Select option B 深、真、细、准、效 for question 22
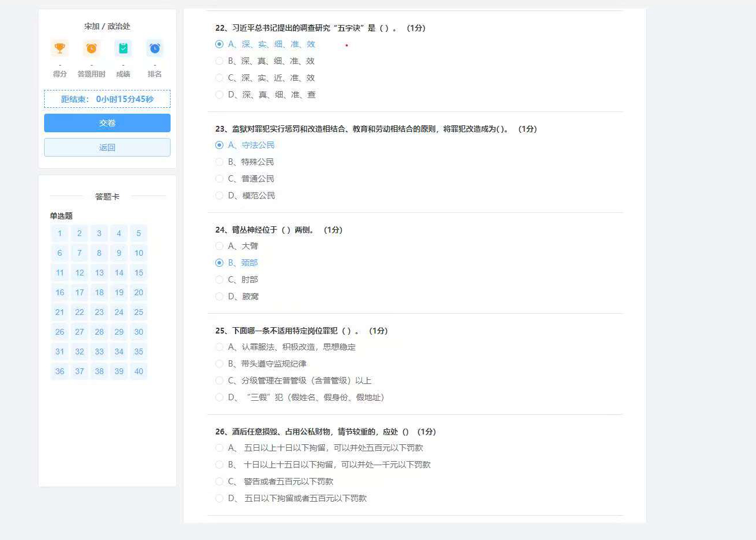 pos(219,61)
